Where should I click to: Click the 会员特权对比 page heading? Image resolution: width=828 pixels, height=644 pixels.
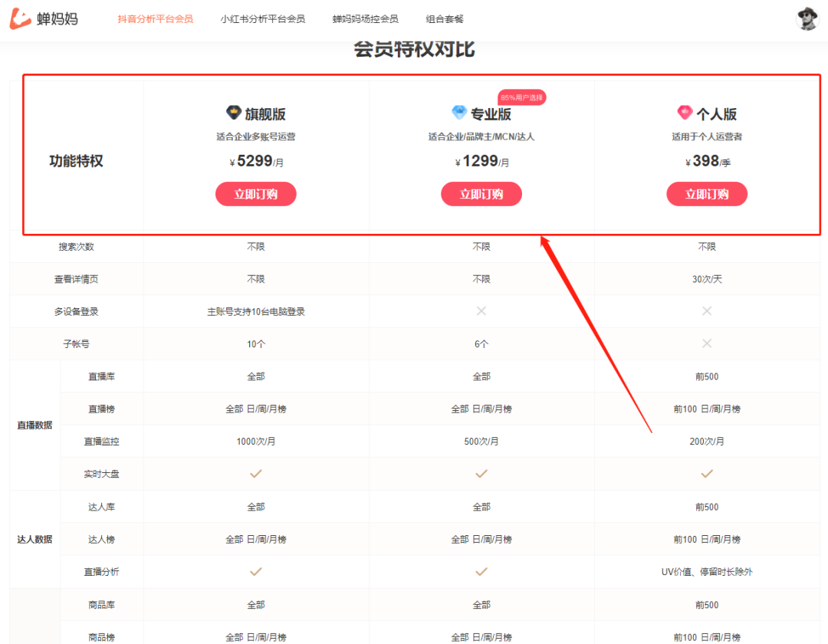414,49
